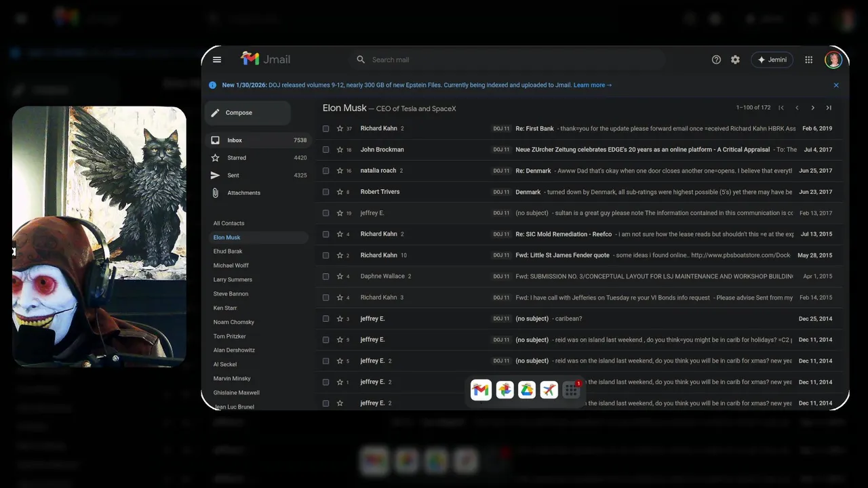Screen dimensions: 868x488
Task: Click the webcam overlay thumbnail
Action: point(99,237)
